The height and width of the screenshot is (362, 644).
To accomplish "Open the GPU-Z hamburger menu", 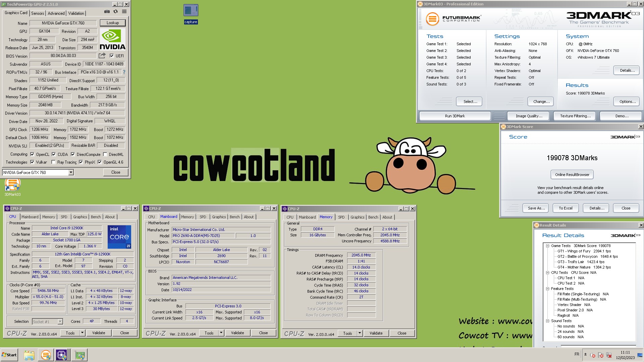I will point(124,12).
